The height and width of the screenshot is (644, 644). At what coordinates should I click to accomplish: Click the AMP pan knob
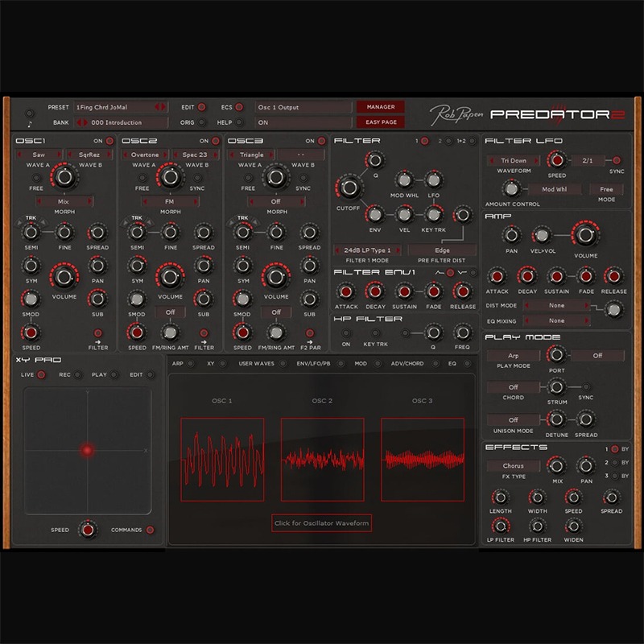[x=511, y=235]
